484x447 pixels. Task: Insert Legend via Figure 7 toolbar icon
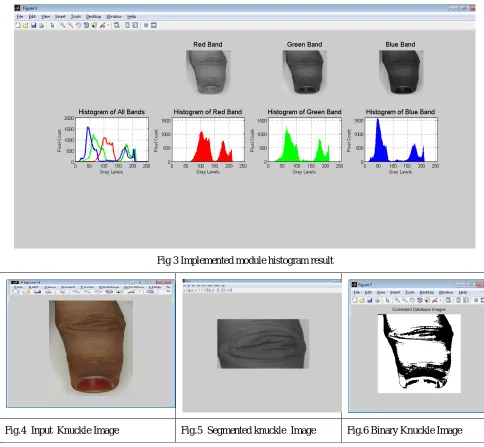pyautogui.click(x=466, y=300)
